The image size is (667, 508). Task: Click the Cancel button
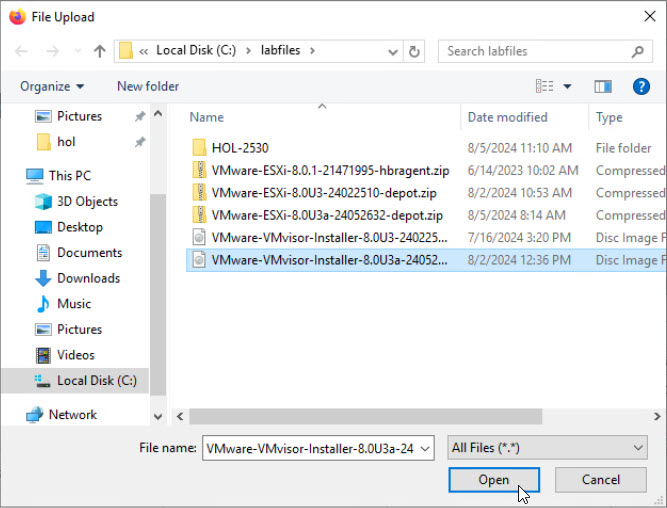[601, 480]
